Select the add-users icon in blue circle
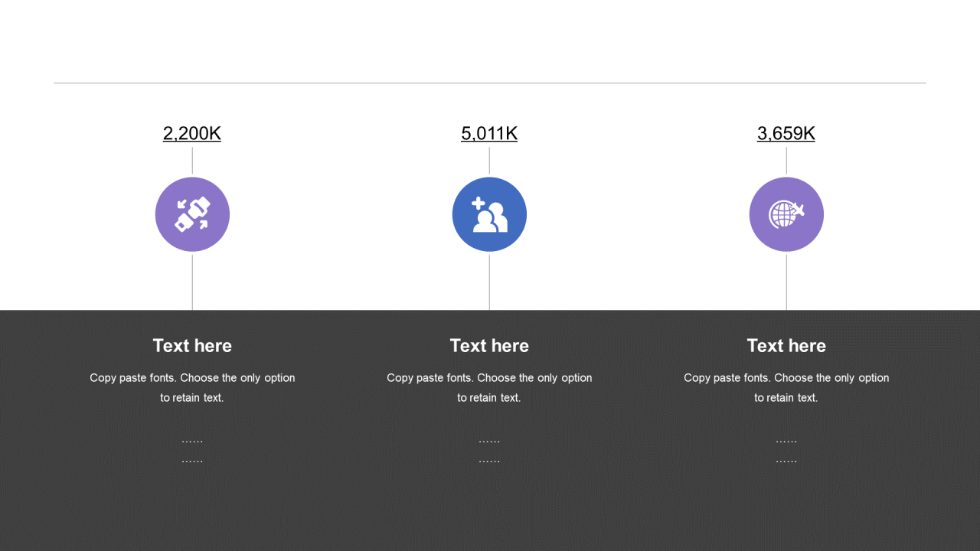The image size is (980, 551). coord(489,214)
